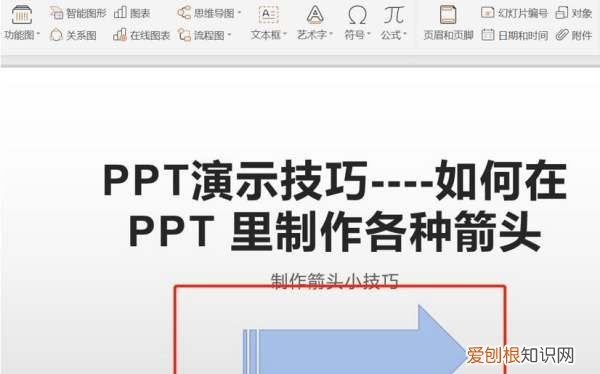This screenshot has height=374, width=600.
Task: Insert a 思维导图 mind map
Action: click(206, 13)
